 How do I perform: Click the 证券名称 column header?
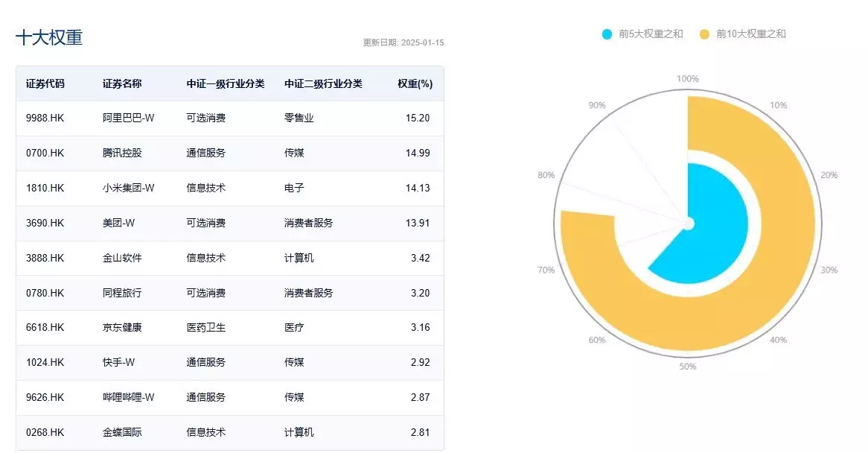point(122,83)
